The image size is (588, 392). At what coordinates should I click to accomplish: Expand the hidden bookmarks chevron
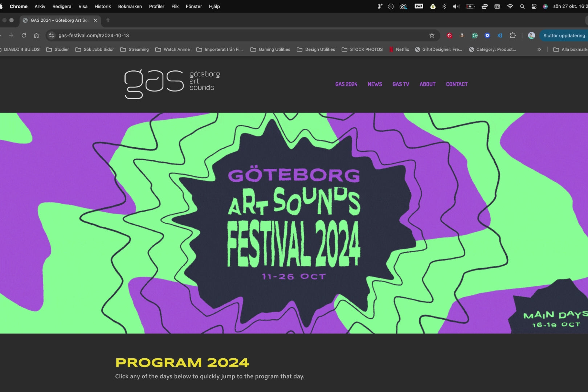coord(539,49)
